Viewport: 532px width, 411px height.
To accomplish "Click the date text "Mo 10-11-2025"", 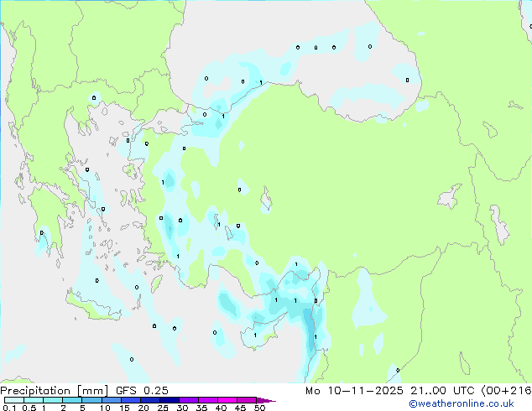I will click(354, 391).
